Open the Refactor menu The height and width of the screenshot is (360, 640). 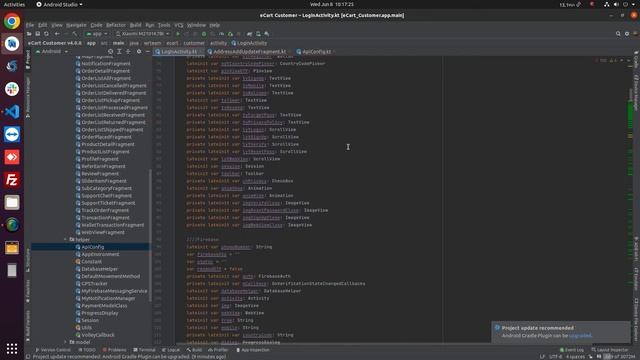tap(116, 25)
